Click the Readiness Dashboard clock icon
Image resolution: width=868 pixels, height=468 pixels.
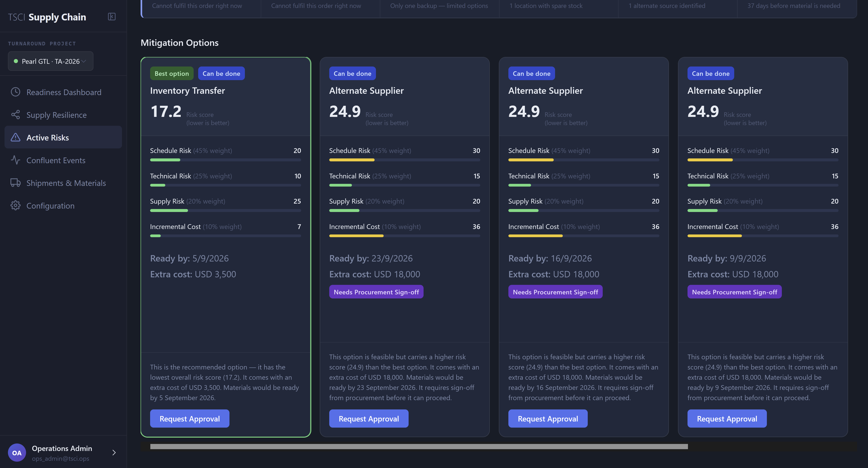tap(15, 92)
